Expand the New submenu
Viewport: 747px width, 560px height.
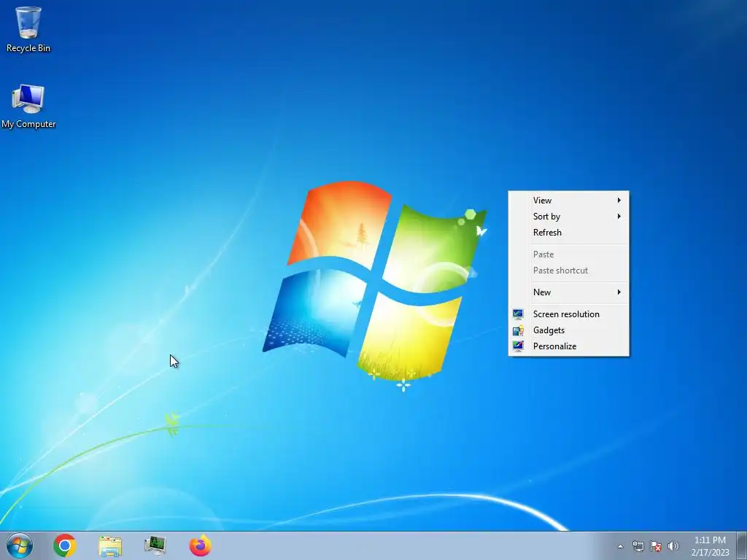click(x=569, y=292)
